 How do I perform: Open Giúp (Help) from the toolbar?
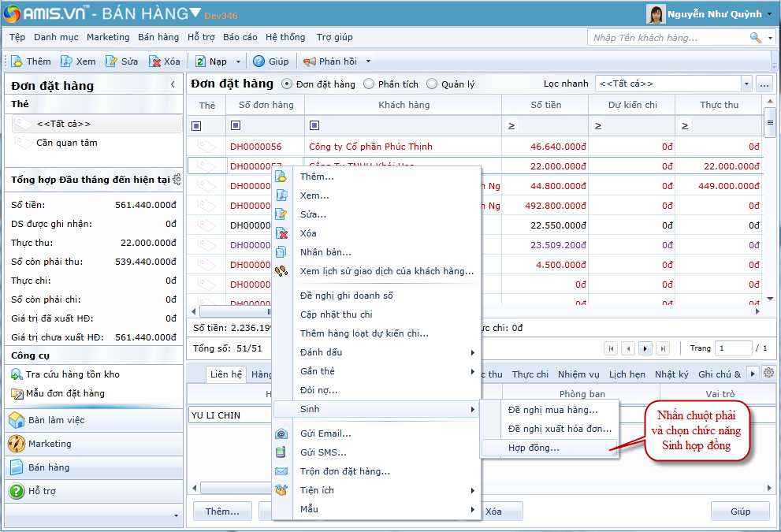point(258,61)
